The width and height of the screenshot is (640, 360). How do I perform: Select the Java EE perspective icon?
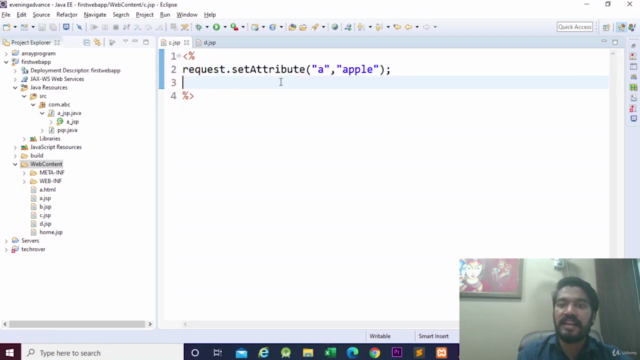(621, 27)
